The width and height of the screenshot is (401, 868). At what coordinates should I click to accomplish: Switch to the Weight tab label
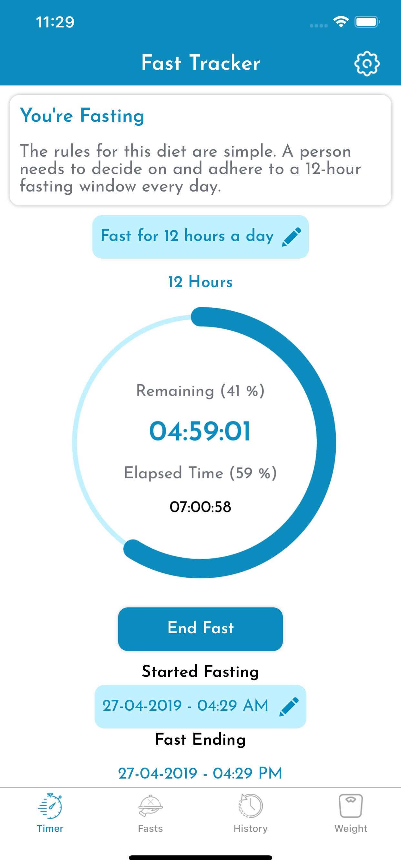[351, 828]
